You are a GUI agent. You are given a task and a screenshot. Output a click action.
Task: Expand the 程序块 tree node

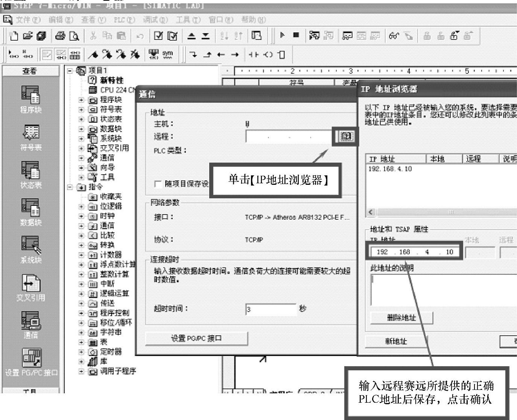tap(81, 100)
